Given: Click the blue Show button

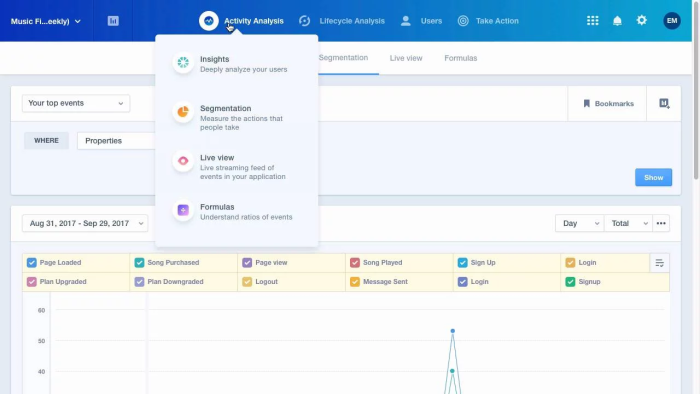Looking at the screenshot, I should 653,177.
